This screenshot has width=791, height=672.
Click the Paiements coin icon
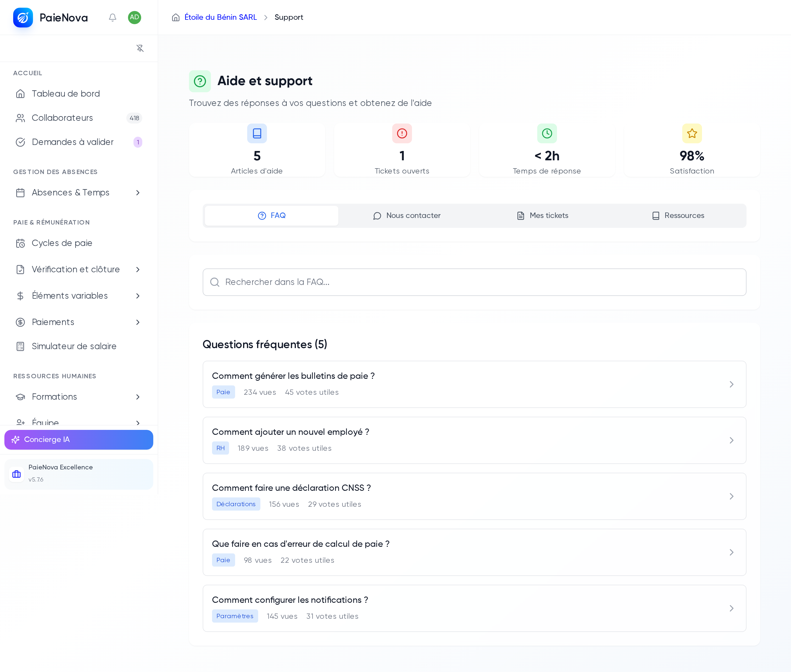[21, 322]
